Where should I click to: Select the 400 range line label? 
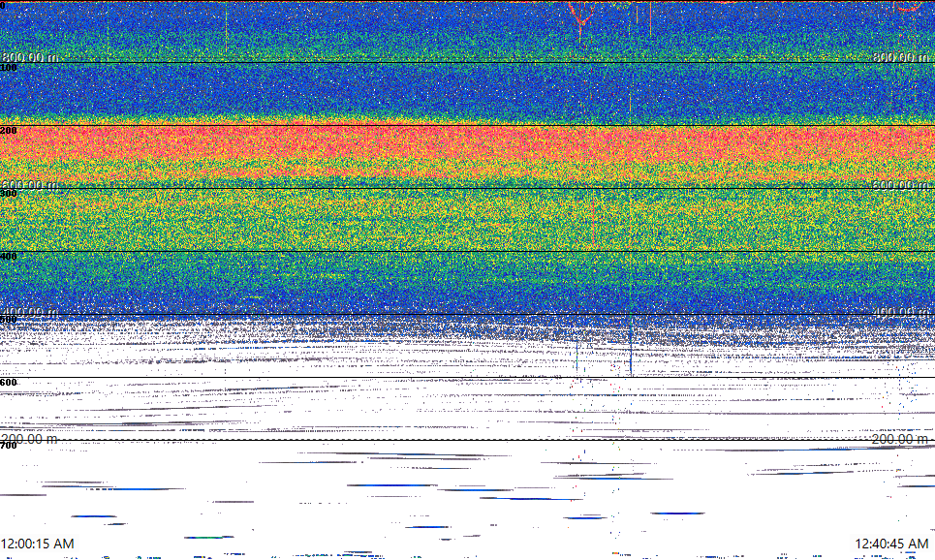9,257
